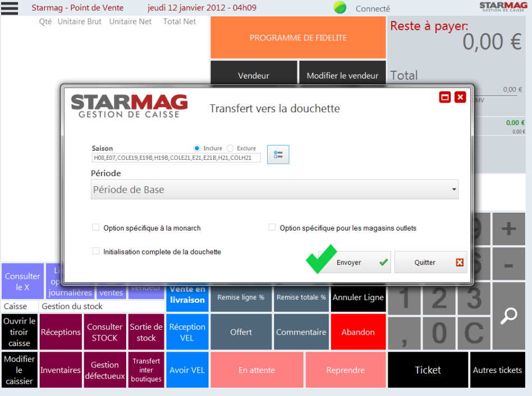Enable Option spécifique à la monarch
The width and height of the screenshot is (532, 396).
pyautogui.click(x=96, y=228)
